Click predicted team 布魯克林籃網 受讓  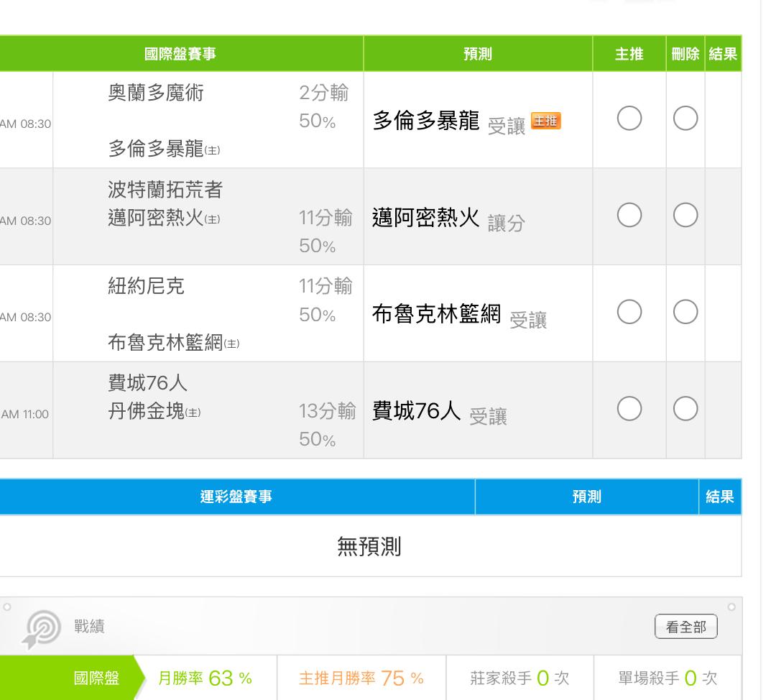tap(460, 316)
